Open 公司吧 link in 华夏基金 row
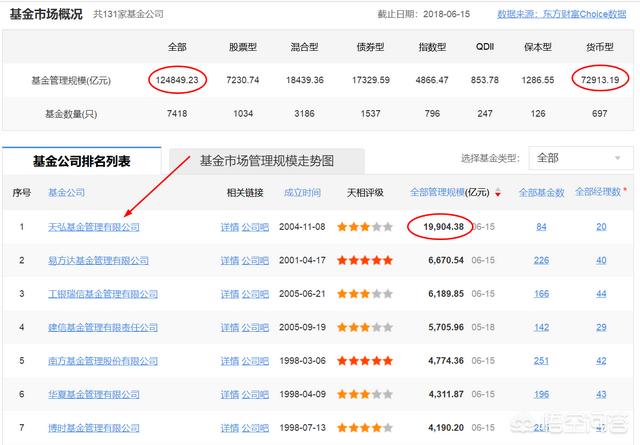 point(255,394)
